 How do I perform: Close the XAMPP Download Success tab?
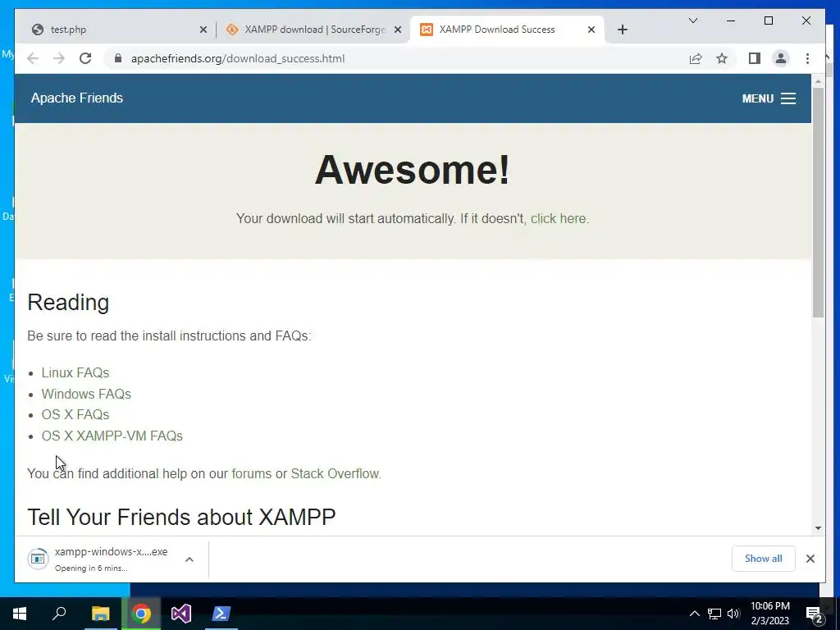[x=591, y=30]
